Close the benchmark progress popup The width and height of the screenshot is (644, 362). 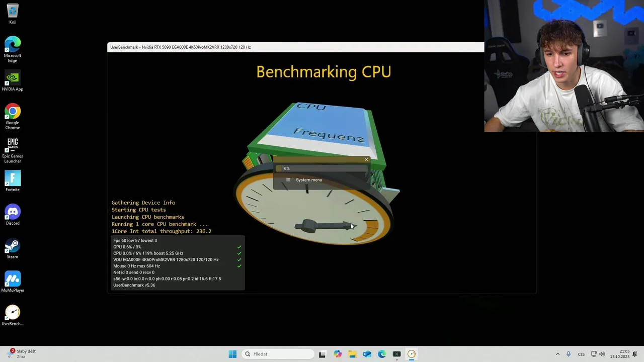[x=366, y=159]
